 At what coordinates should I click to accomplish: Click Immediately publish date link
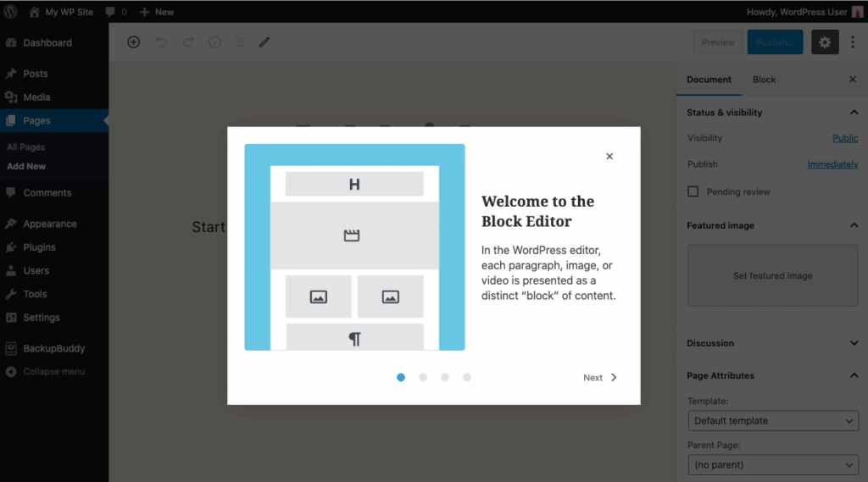[832, 164]
